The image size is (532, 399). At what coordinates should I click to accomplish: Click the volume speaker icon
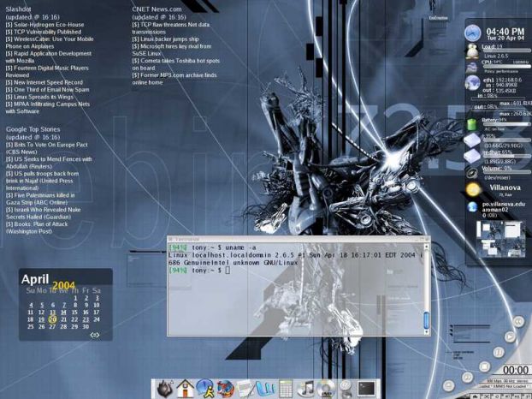point(472,172)
